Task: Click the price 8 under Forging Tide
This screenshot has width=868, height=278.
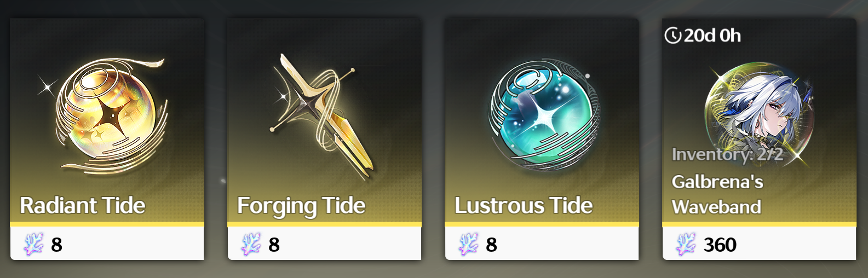Action: pyautogui.click(x=274, y=245)
